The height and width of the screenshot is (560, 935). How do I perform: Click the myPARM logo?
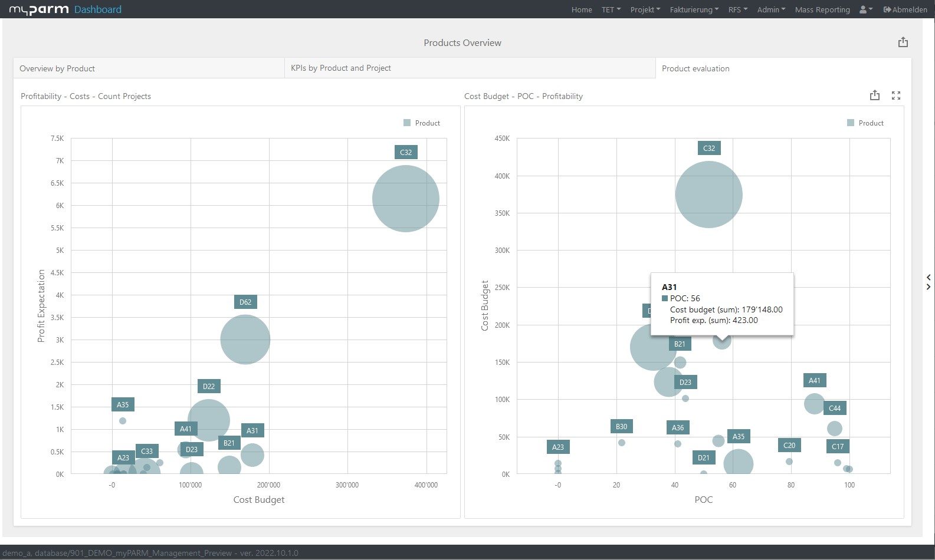pos(39,9)
